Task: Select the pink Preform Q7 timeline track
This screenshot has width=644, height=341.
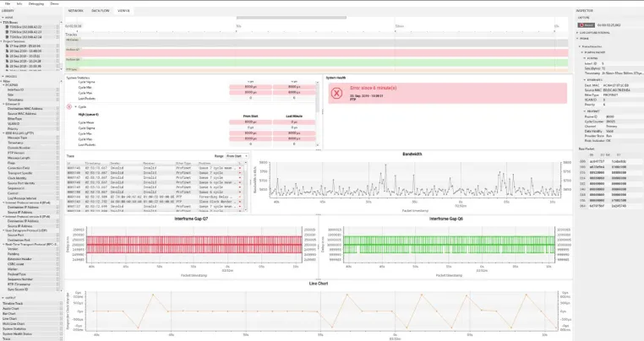Action: pos(316,52)
